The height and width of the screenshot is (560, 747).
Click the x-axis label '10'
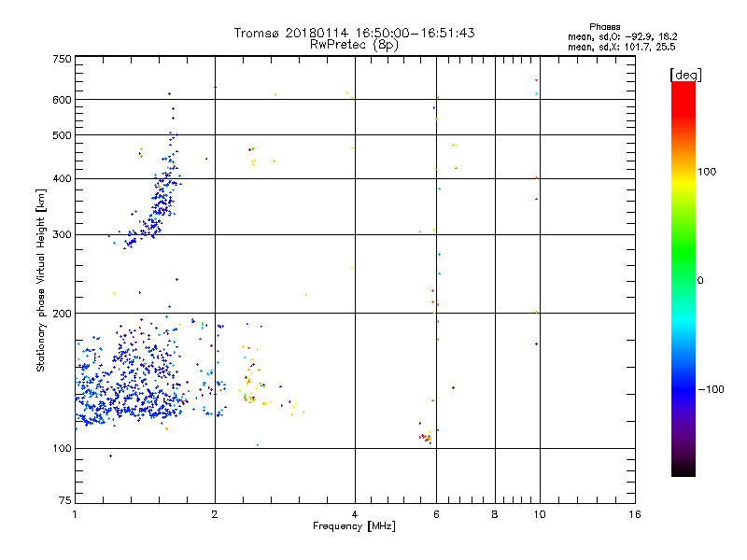click(540, 514)
